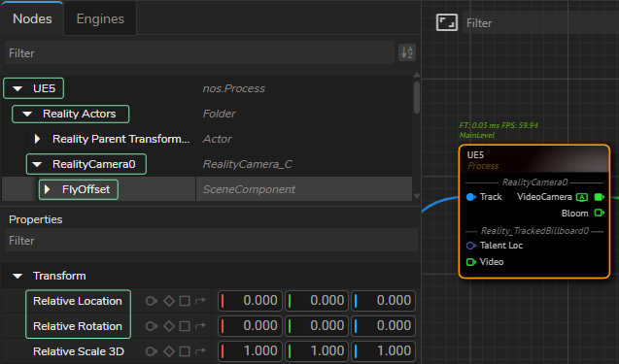This screenshot has width=619, height=364.
Task: Expand the FlyOffset scene component
Action: coord(47,189)
